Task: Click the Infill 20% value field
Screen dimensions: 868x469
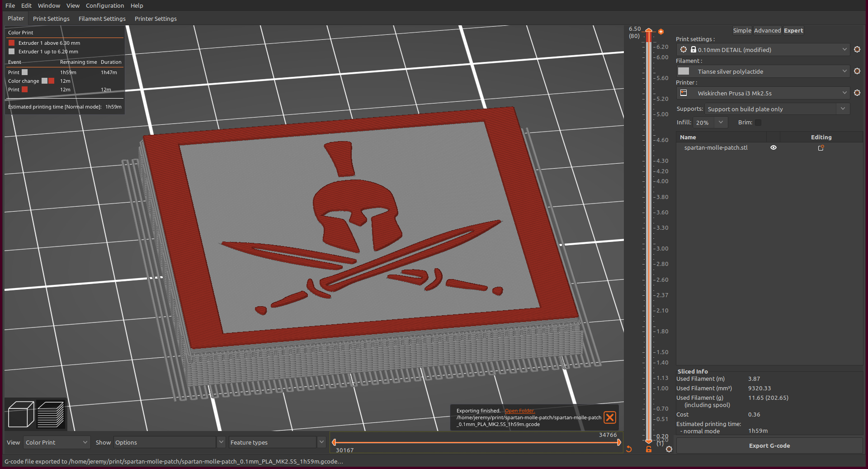Action: point(704,123)
